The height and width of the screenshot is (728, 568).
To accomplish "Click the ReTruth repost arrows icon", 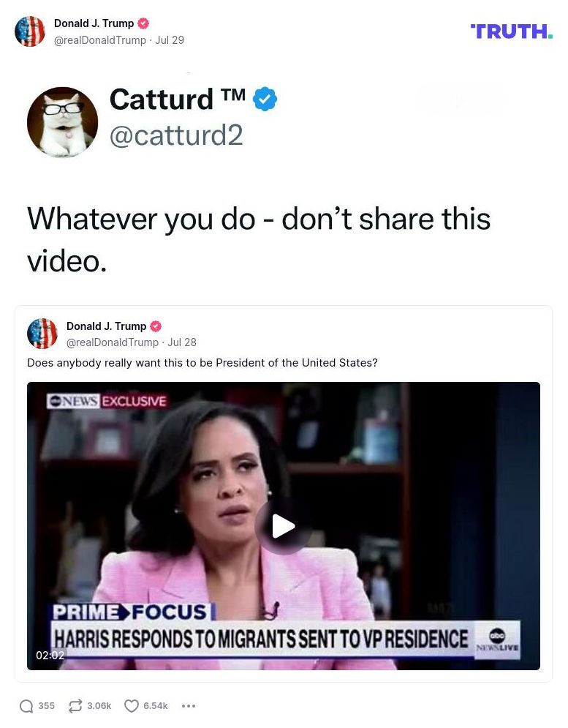I will tap(75, 706).
